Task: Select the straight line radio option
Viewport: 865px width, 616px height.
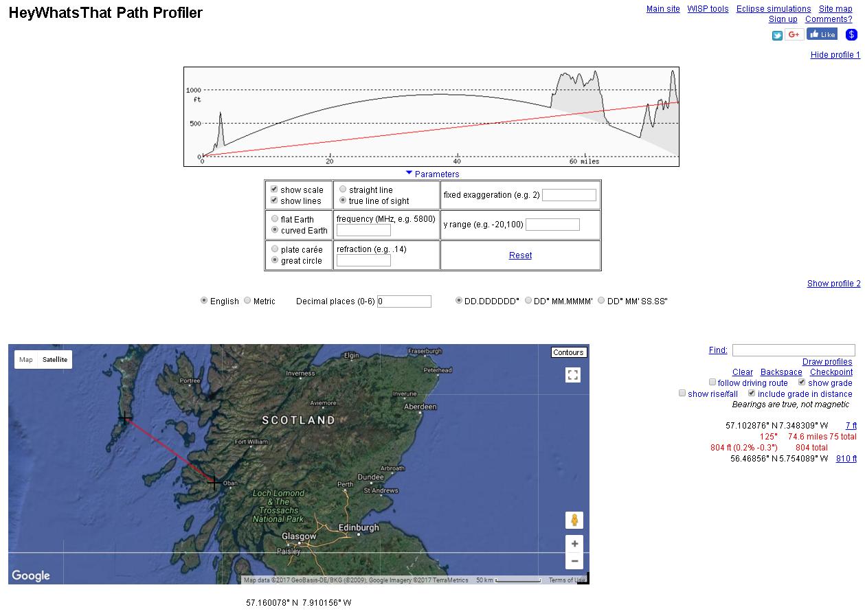Action: tap(343, 190)
